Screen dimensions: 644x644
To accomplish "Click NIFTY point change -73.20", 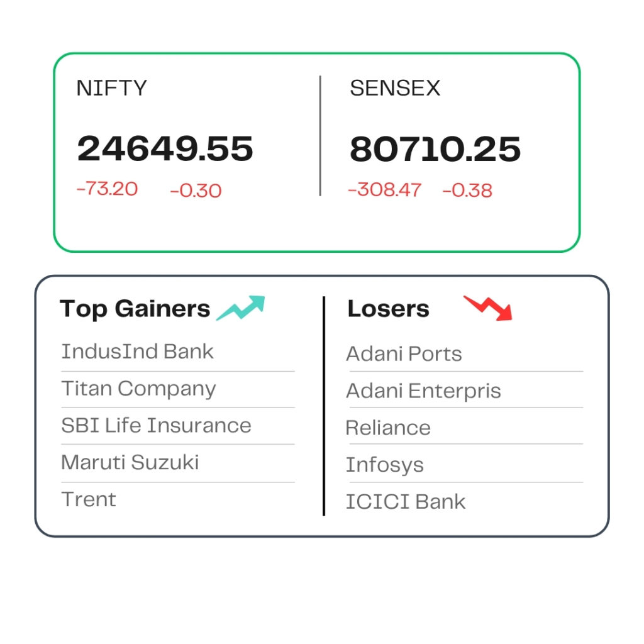I will click(107, 189).
